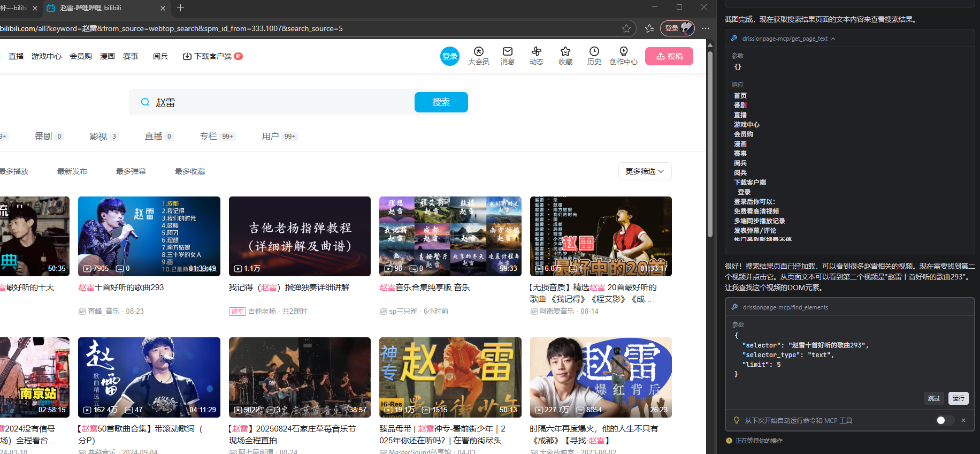Image resolution: width=980 pixels, height=454 pixels.
Task: Switch to the 直播 results tab
Action: pos(159,137)
